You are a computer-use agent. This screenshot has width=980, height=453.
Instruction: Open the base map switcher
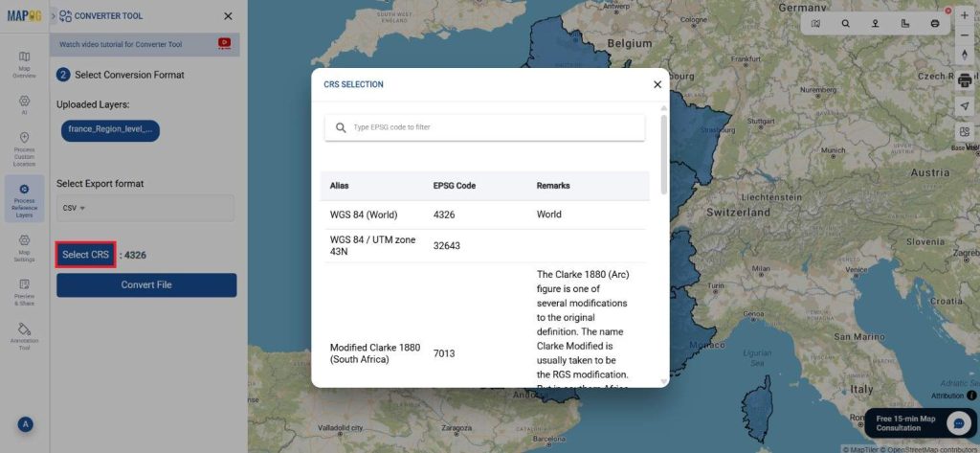(x=964, y=132)
